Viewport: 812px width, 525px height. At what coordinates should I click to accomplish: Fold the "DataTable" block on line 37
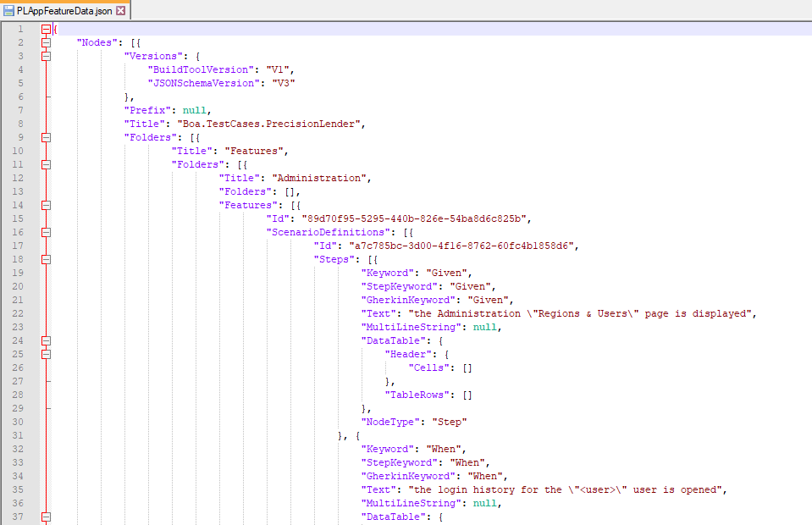pos(46,517)
